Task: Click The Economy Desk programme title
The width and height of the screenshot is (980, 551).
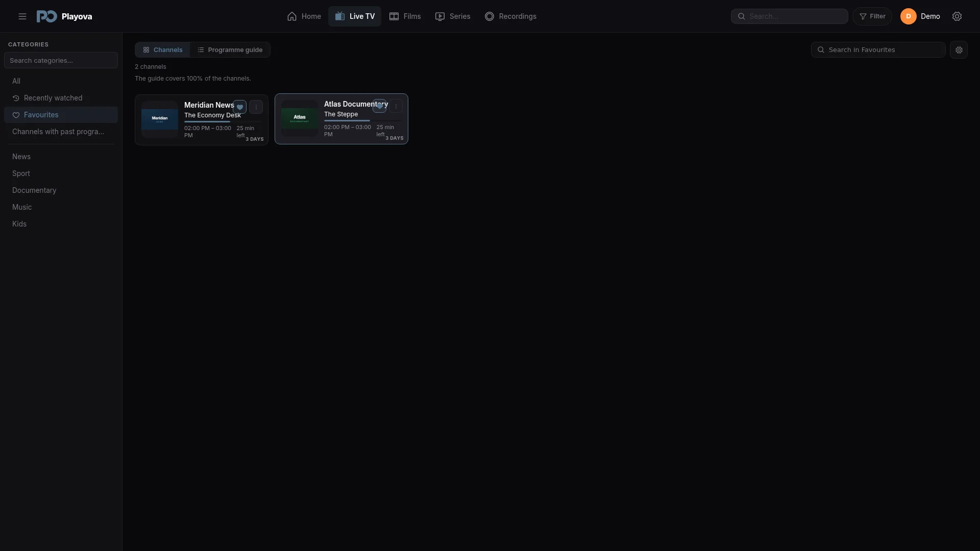Action: [212, 115]
